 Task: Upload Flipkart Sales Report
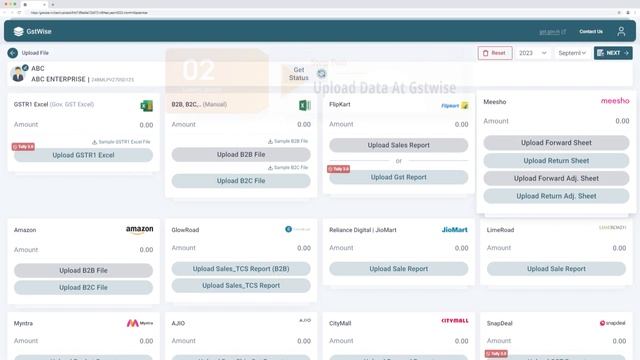pos(398,145)
